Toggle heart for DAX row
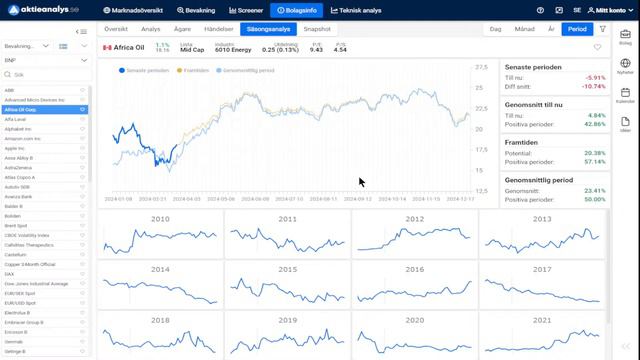The image size is (640, 360). tap(82, 274)
